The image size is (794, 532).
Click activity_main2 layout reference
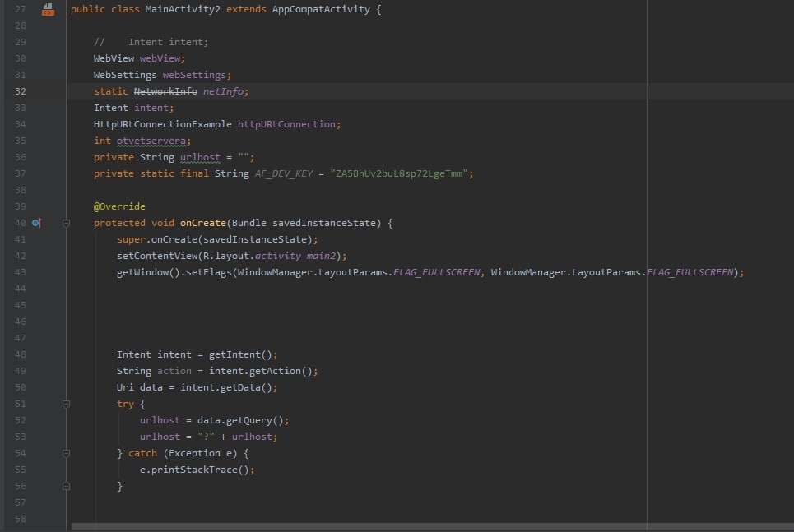pyautogui.click(x=295, y=256)
